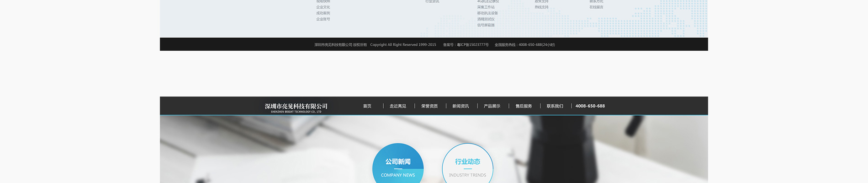Click 联系我们 in the navigation bar
The height and width of the screenshot is (183, 868).
click(x=555, y=106)
